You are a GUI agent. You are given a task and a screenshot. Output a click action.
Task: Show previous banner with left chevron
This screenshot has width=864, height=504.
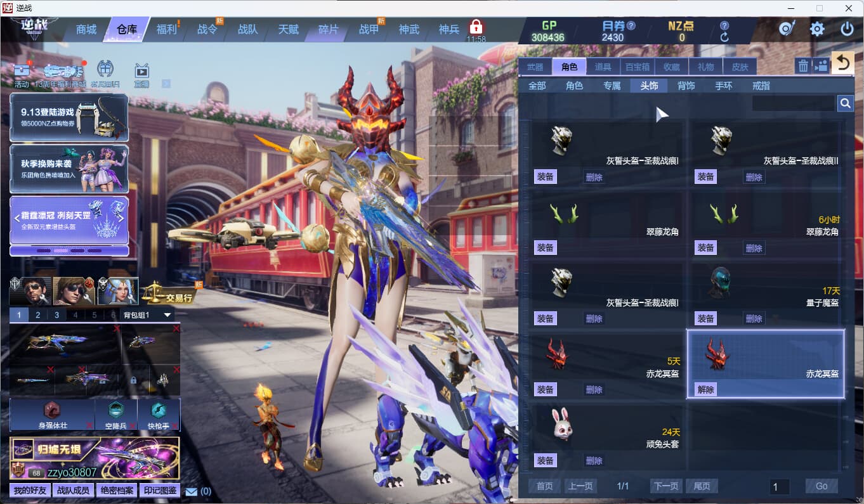click(x=17, y=217)
